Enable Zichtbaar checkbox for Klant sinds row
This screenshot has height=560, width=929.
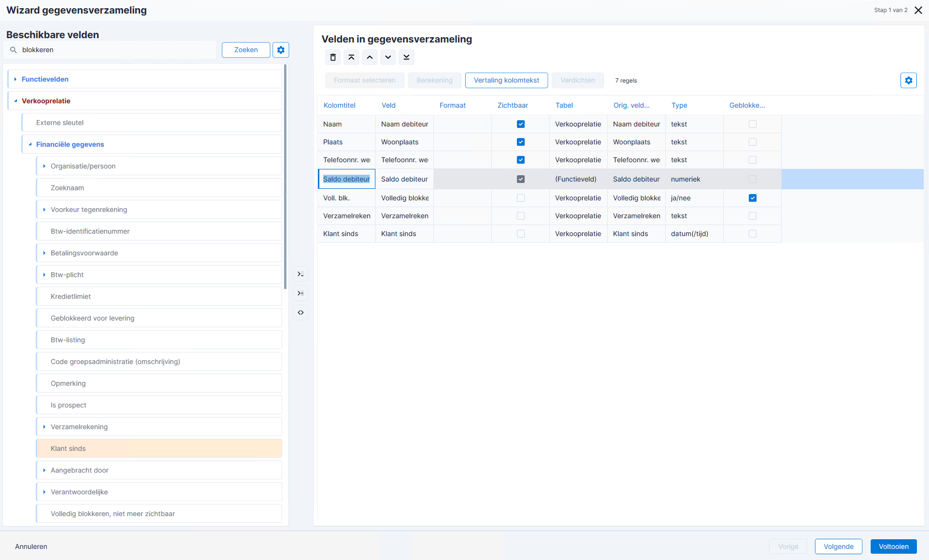[x=521, y=234]
